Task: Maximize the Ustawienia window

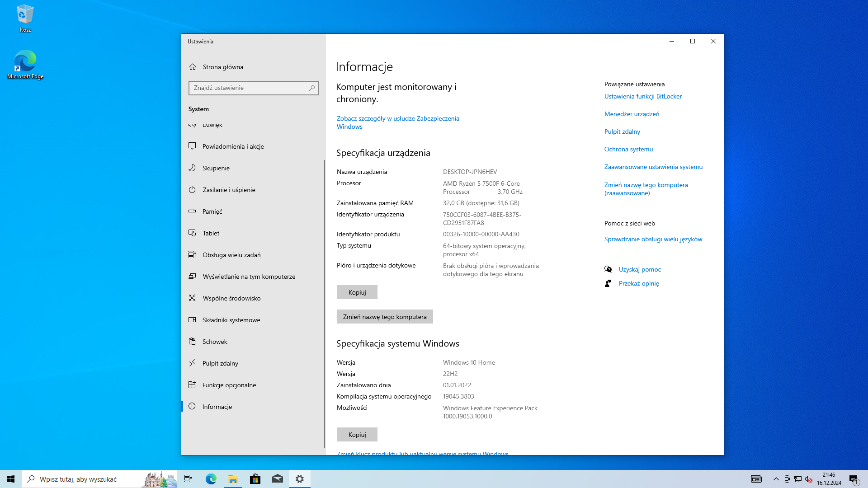Action: pyautogui.click(x=693, y=41)
